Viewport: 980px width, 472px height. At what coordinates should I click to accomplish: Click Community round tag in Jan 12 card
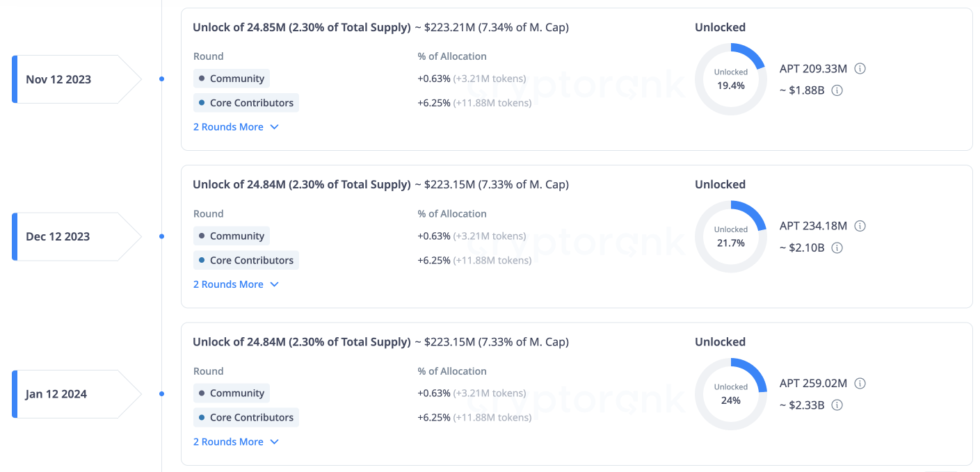231,393
